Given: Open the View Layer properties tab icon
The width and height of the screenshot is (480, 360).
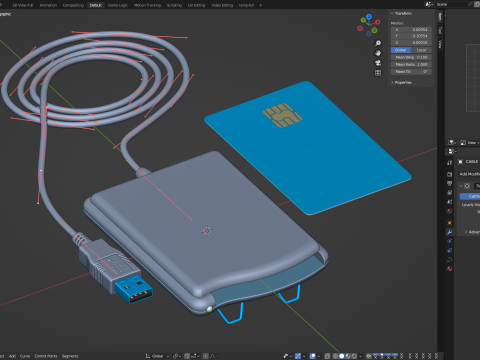Looking at the screenshot, I should [x=450, y=193].
